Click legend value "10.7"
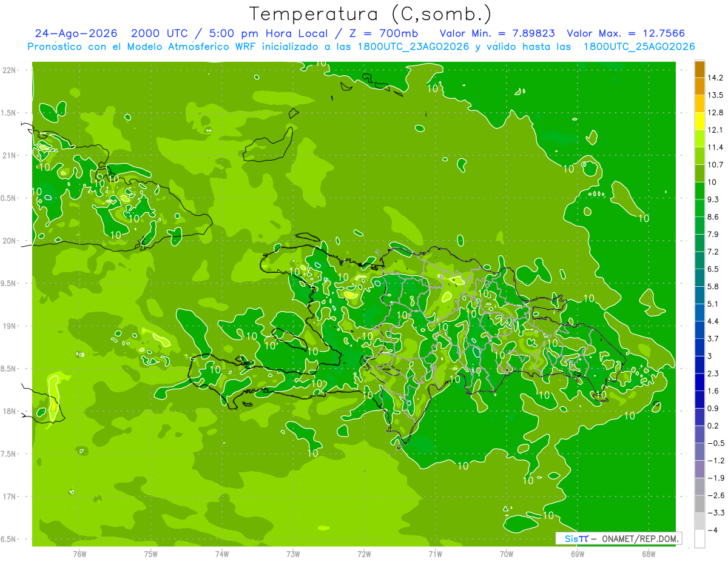The height and width of the screenshot is (562, 728). (715, 165)
